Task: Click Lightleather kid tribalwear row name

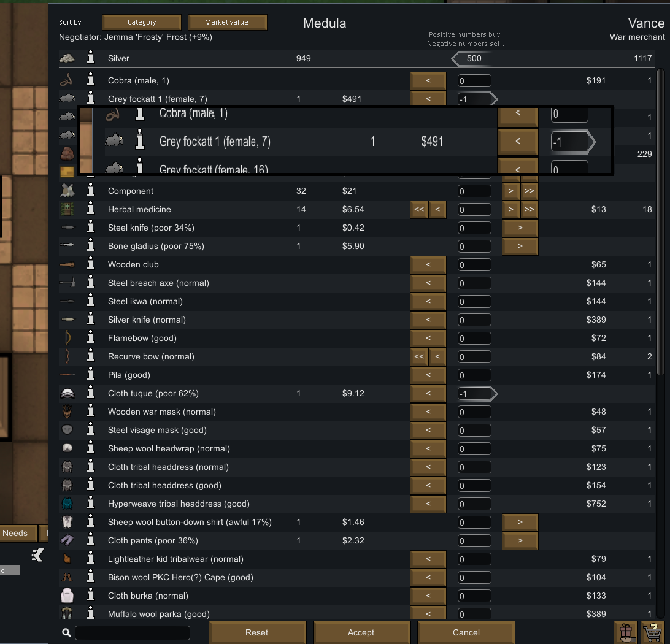Action: pyautogui.click(x=175, y=559)
